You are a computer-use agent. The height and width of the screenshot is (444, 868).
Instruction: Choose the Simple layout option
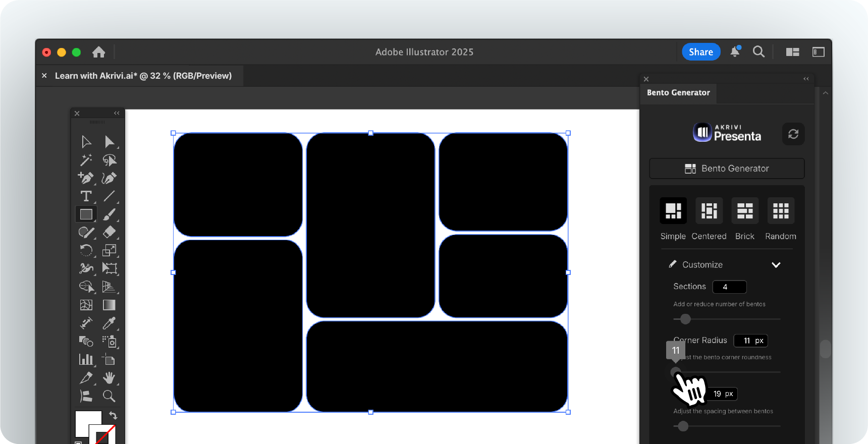[x=673, y=210]
